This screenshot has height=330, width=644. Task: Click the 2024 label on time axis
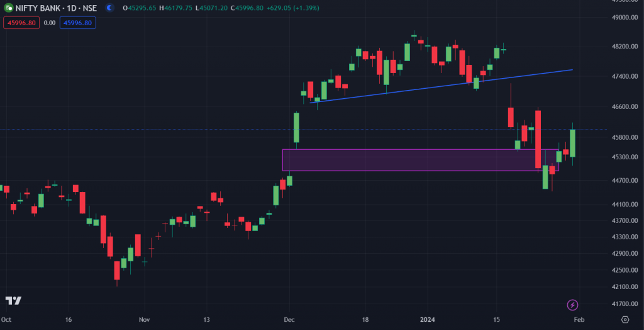(428, 319)
